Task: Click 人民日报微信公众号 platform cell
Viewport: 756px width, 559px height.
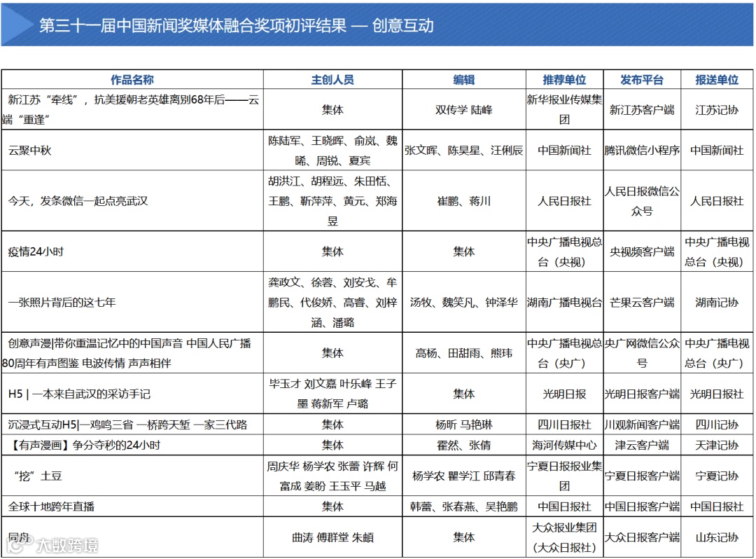Action: pyautogui.click(x=642, y=200)
